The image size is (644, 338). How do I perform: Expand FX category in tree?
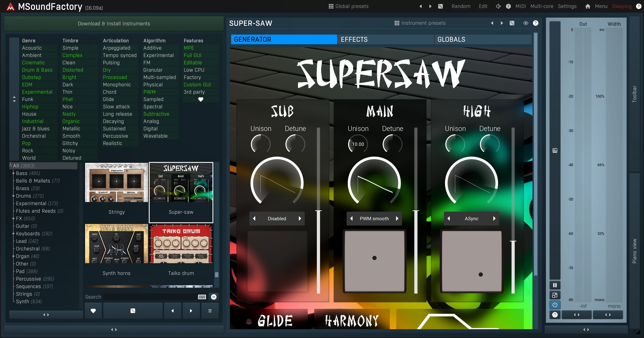(x=13, y=218)
